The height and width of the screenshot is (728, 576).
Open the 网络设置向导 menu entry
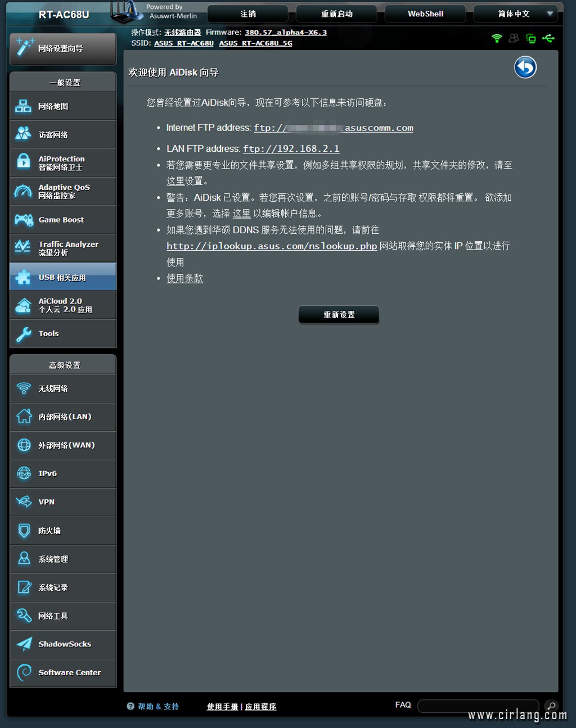(63, 48)
